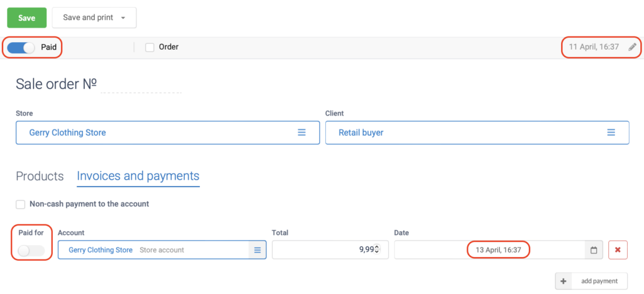This screenshot has width=644, height=294.
Task: Select the Invoices and payments tab
Action: point(138,176)
